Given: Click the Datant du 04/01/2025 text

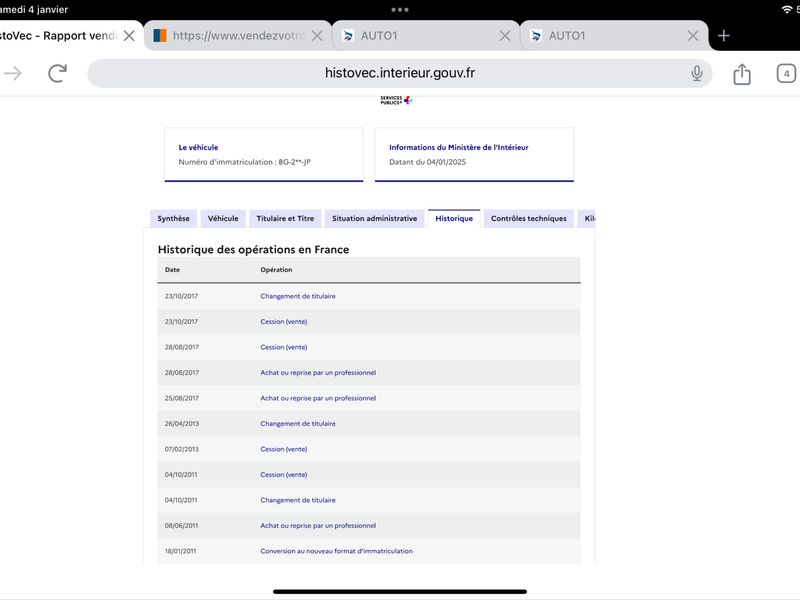Looking at the screenshot, I should pos(428,162).
